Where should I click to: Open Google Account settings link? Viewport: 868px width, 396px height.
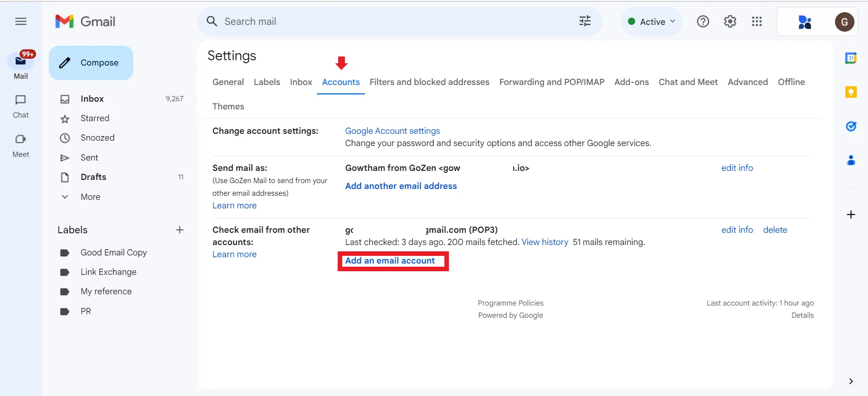point(392,131)
